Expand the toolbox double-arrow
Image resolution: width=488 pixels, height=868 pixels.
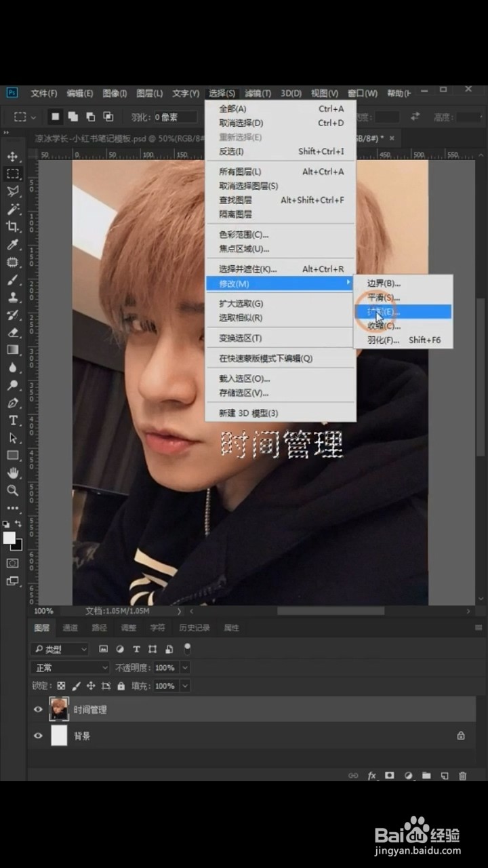point(6,133)
